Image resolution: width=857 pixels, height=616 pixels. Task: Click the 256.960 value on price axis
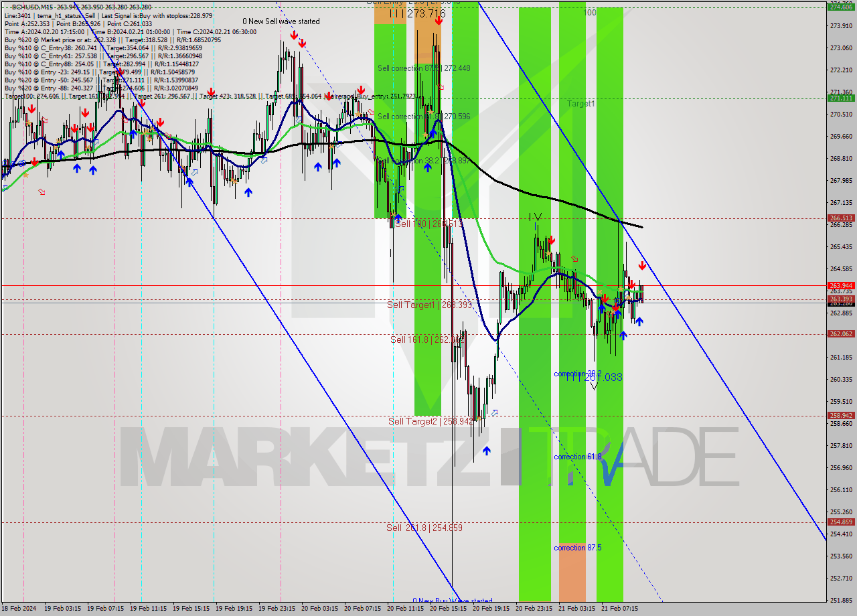pos(841,467)
